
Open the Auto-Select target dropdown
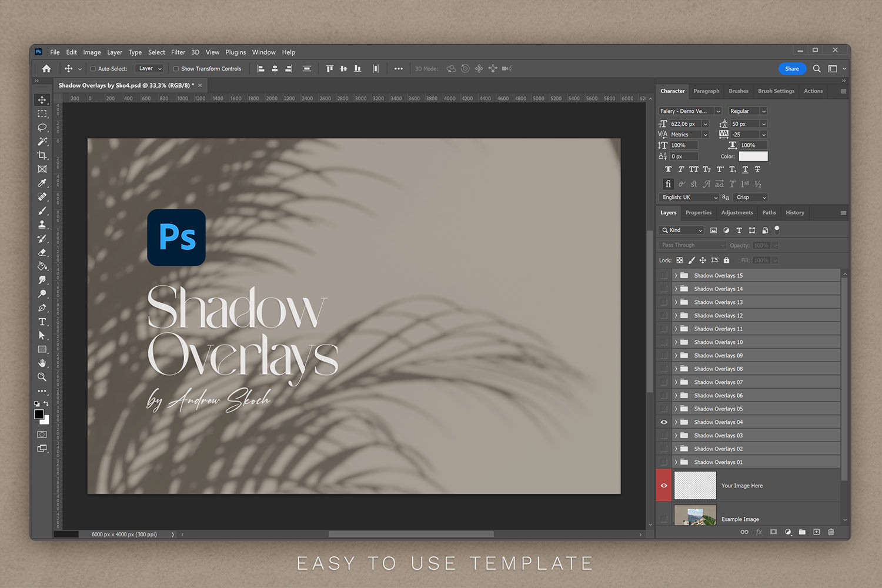click(x=149, y=68)
